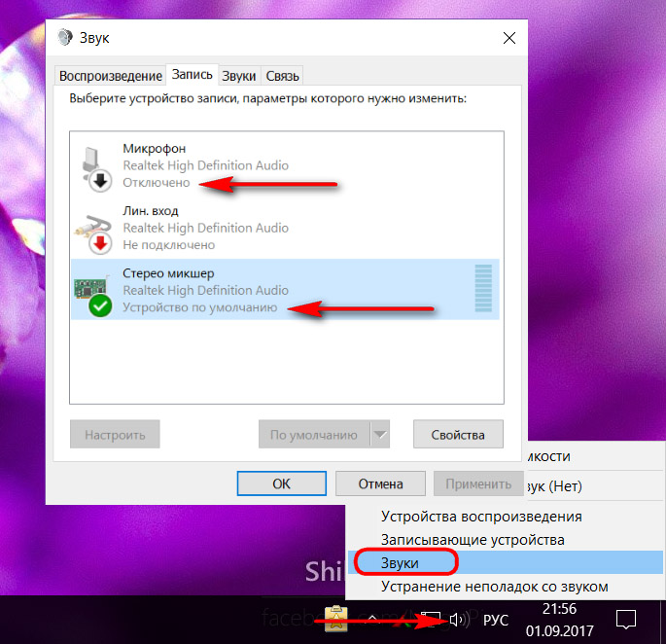
Task: Click the Устройство по умолчанию status text
Action: pyautogui.click(x=199, y=307)
